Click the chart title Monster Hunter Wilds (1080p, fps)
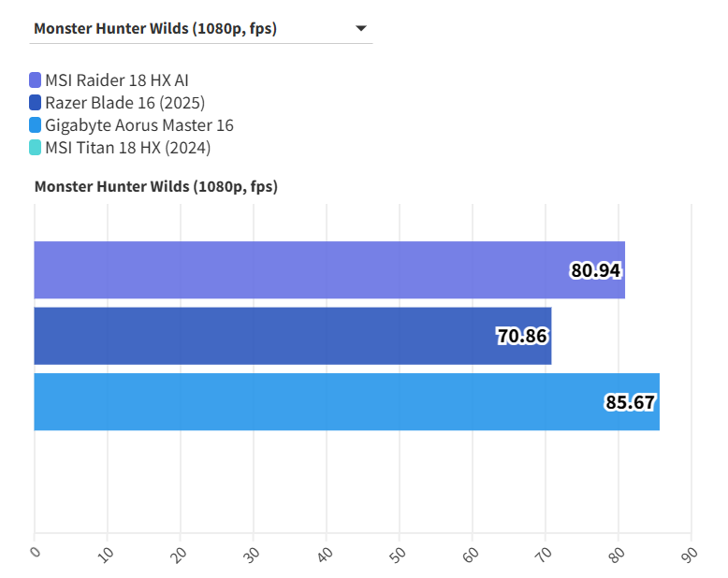 click(x=156, y=186)
